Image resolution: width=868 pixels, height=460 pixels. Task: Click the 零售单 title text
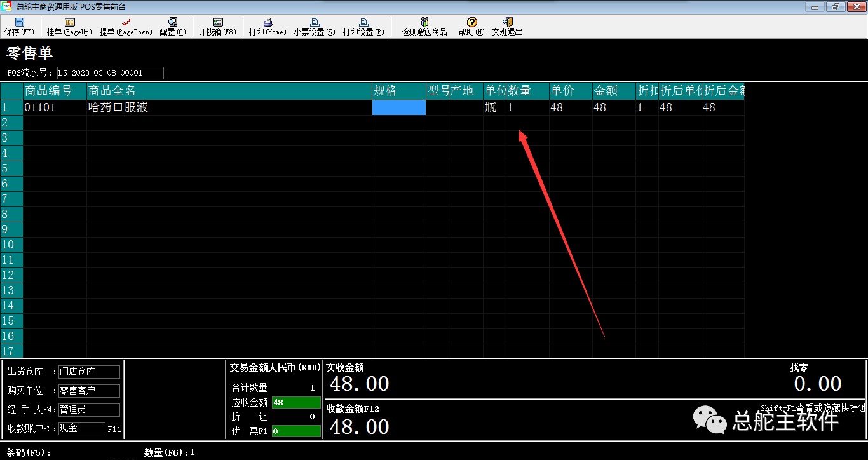pos(29,53)
